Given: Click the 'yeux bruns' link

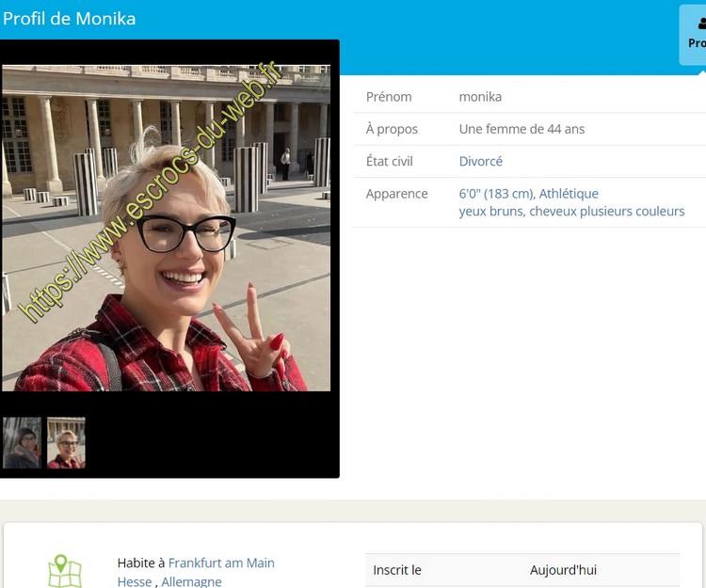Looking at the screenshot, I should pos(490,212).
